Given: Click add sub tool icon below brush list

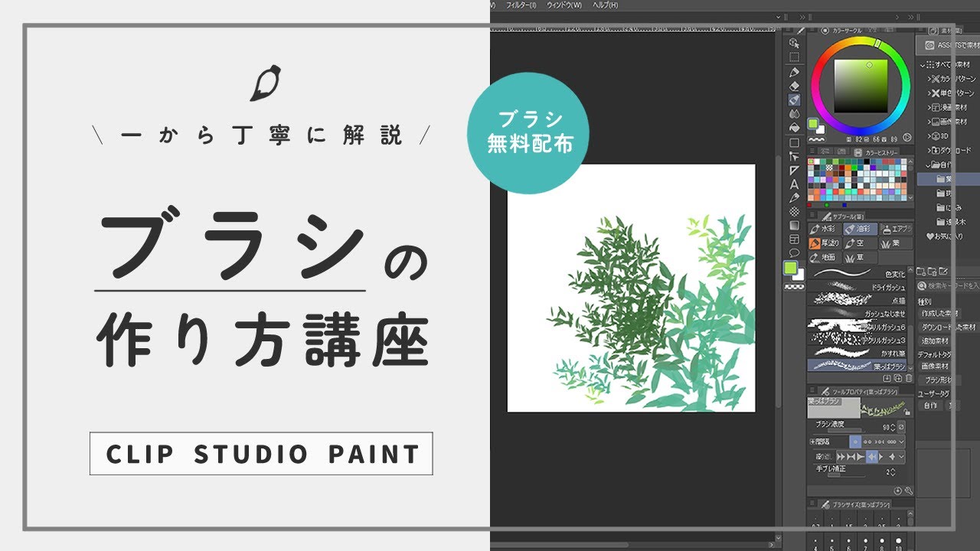Looking at the screenshot, I should click(x=887, y=378).
